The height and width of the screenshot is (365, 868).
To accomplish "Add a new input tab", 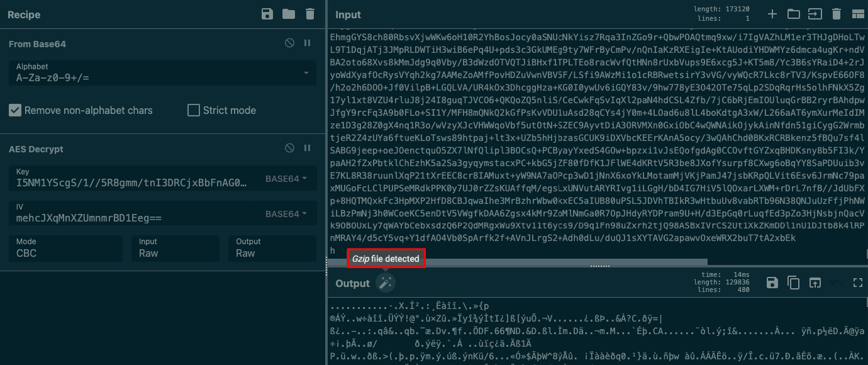I will click(x=773, y=14).
